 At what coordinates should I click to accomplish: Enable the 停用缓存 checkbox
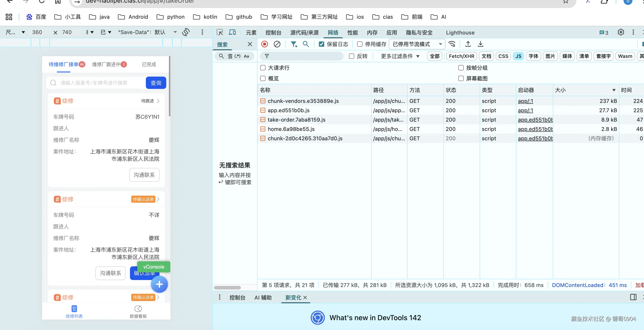coord(360,44)
